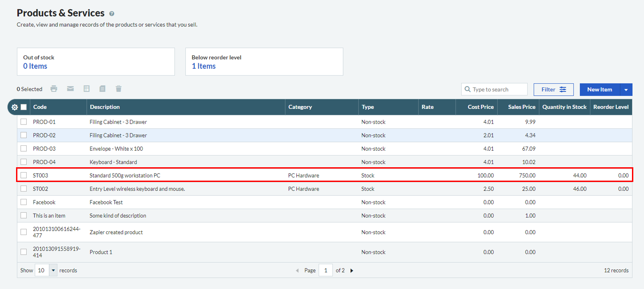Check the box for PROD-01

[x=24, y=122]
